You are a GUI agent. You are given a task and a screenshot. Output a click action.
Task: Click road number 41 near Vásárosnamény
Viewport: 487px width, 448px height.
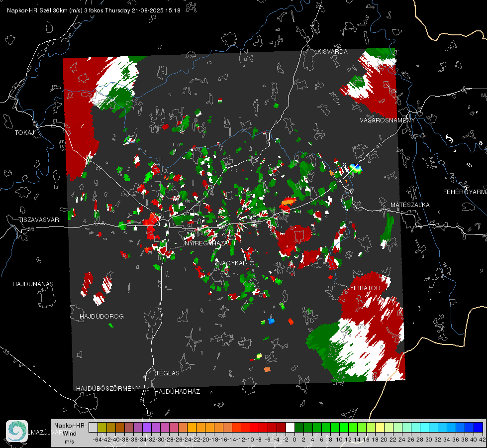(x=379, y=146)
